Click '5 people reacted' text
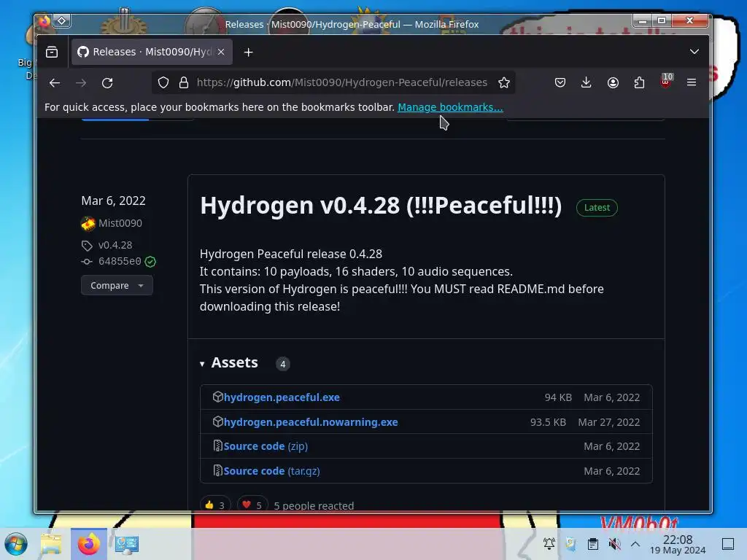747x560 pixels. [x=314, y=506]
